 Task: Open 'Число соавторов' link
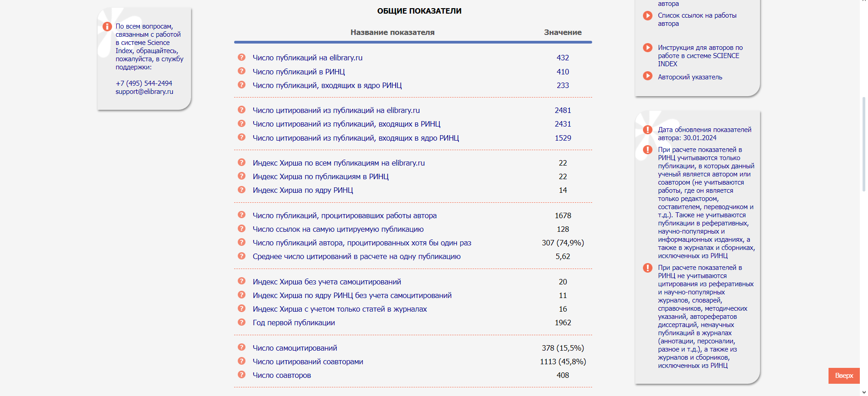point(282,375)
